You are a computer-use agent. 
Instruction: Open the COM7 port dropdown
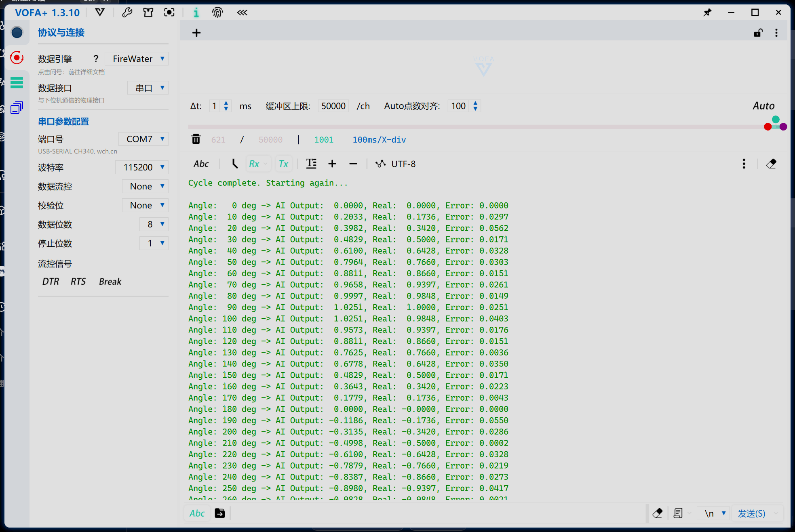click(144, 139)
